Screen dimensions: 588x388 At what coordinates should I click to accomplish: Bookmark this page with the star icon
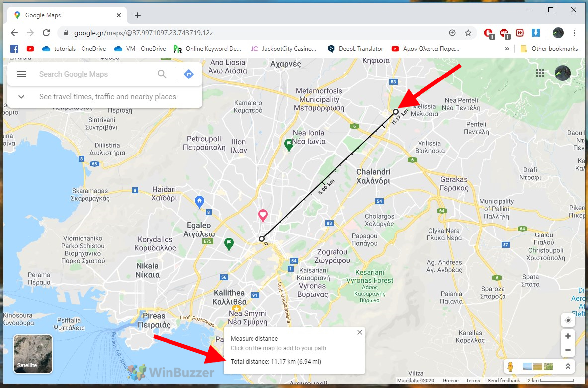(468, 33)
